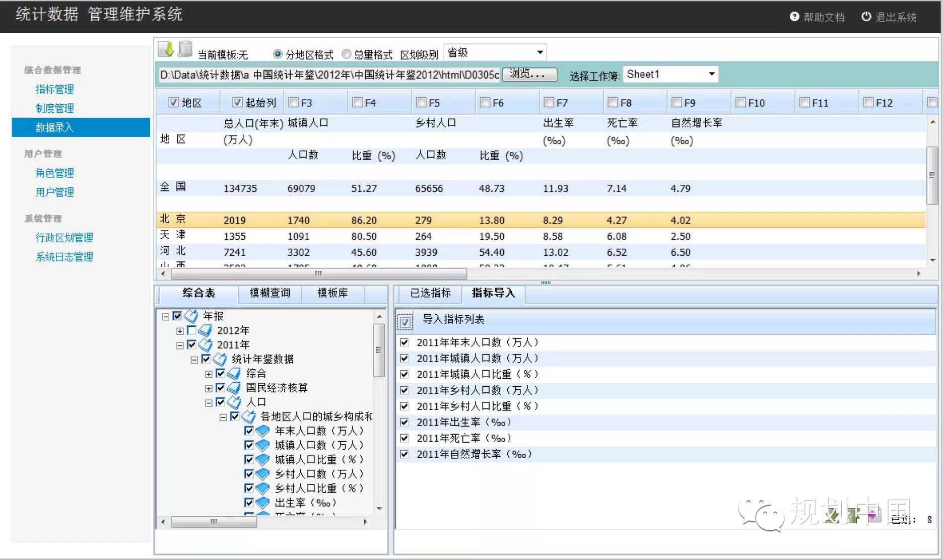Click the data table horizontal scrollbar thumb
The width and height of the screenshot is (943, 560).
pos(319,273)
